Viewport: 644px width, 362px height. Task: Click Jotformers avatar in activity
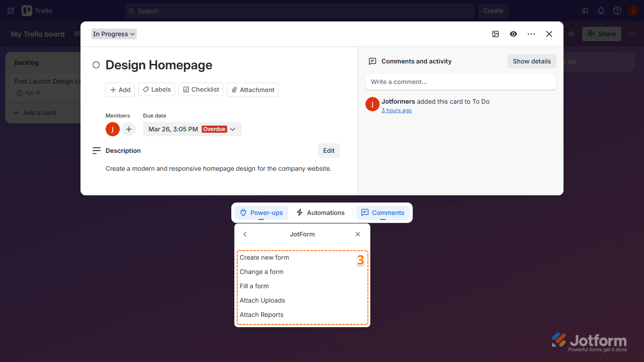click(373, 104)
